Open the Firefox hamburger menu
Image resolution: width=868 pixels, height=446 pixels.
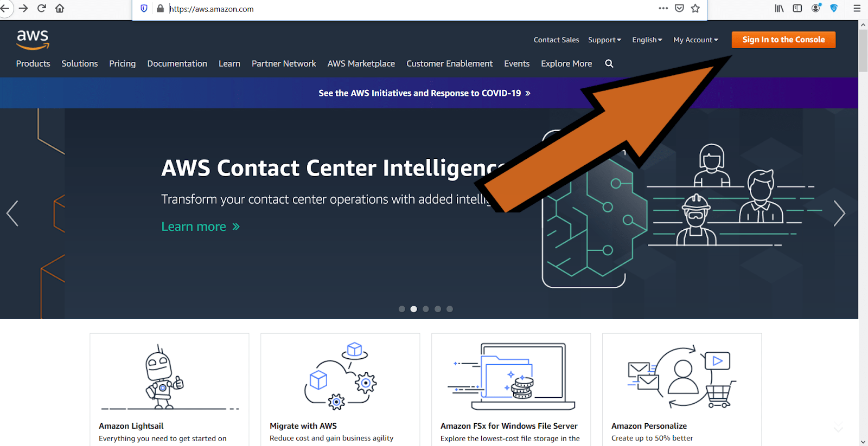(857, 8)
